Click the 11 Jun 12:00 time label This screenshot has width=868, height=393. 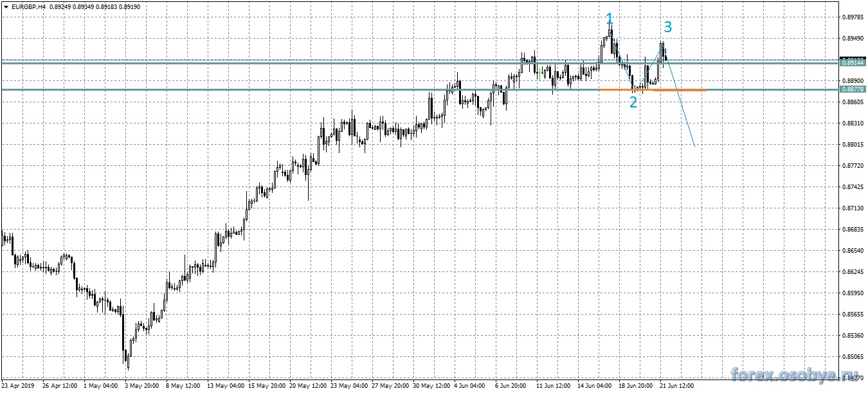click(554, 387)
